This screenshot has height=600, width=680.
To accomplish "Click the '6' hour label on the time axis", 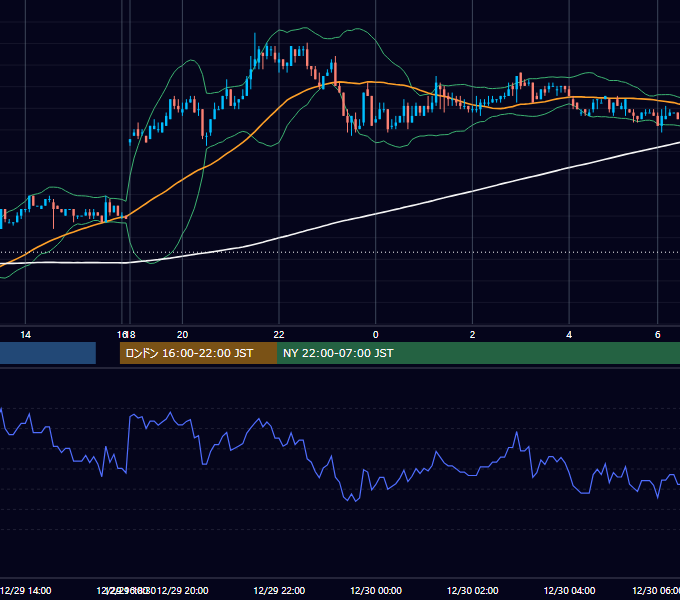I will (x=657, y=335).
